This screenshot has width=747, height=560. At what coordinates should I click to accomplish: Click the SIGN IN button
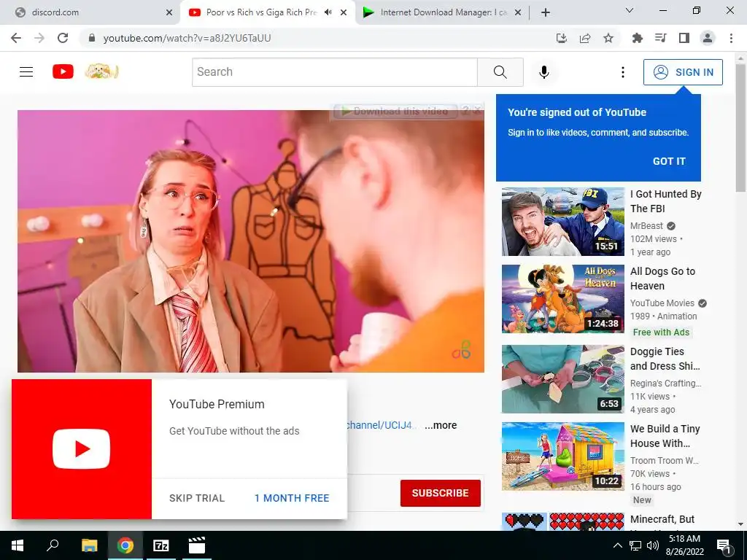683,72
